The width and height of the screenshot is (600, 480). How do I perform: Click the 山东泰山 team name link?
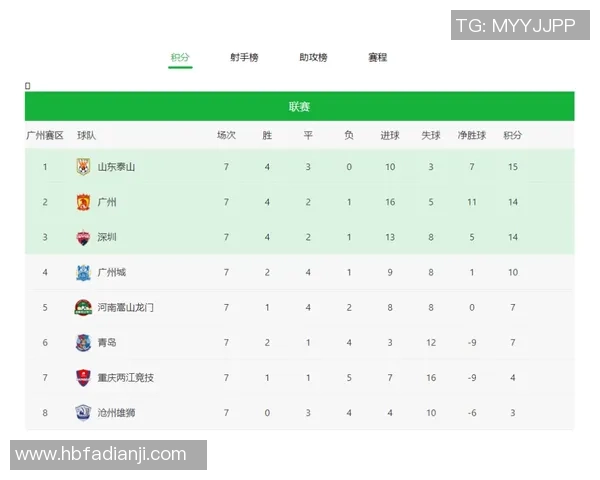[116, 167]
